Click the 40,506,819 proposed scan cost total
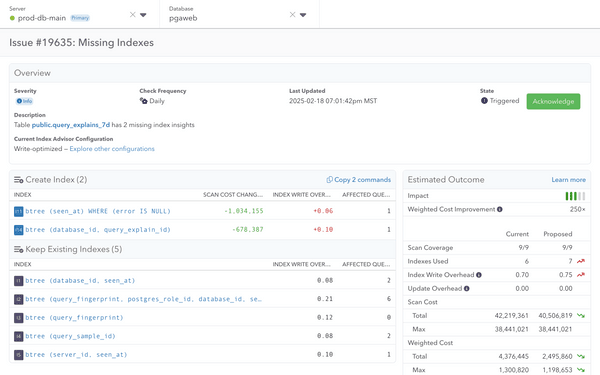600x375 pixels. pos(555,316)
